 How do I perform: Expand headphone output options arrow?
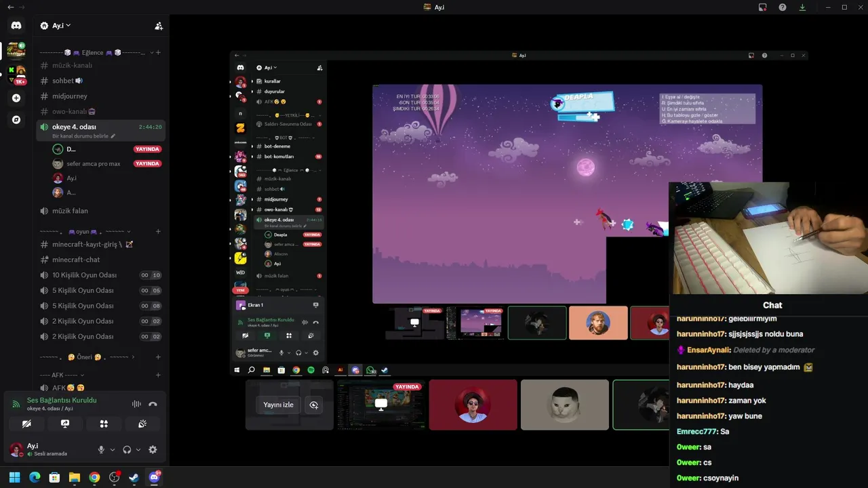(x=138, y=449)
